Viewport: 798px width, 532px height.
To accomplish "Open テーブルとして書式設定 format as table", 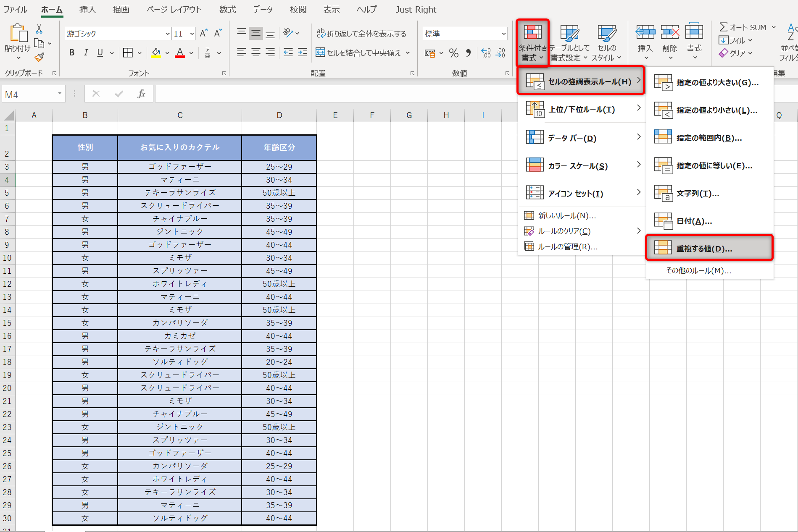I will (x=569, y=43).
